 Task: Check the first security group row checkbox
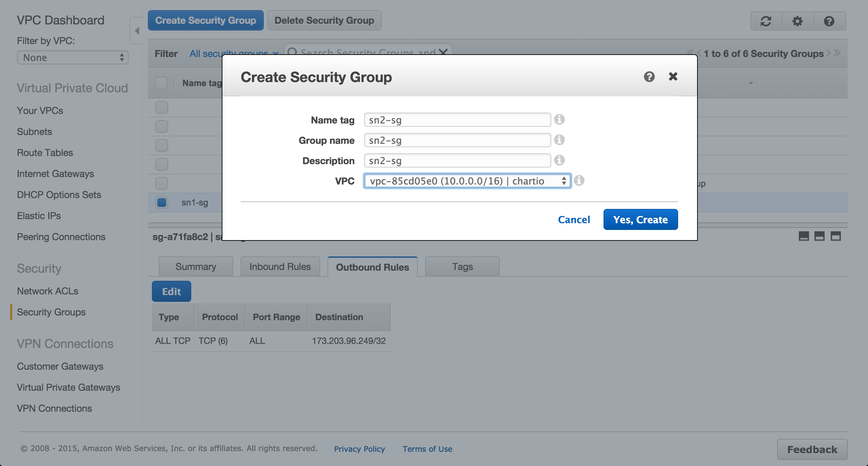162,108
